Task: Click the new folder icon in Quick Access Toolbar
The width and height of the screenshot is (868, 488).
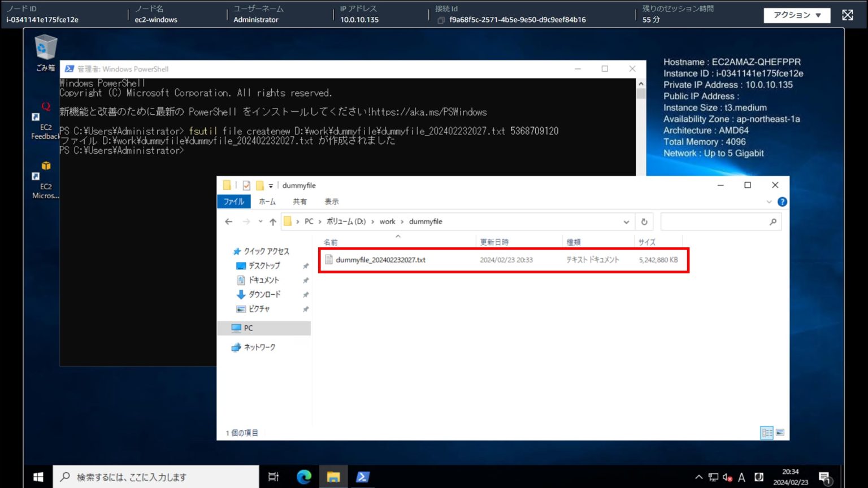Action: coord(259,185)
